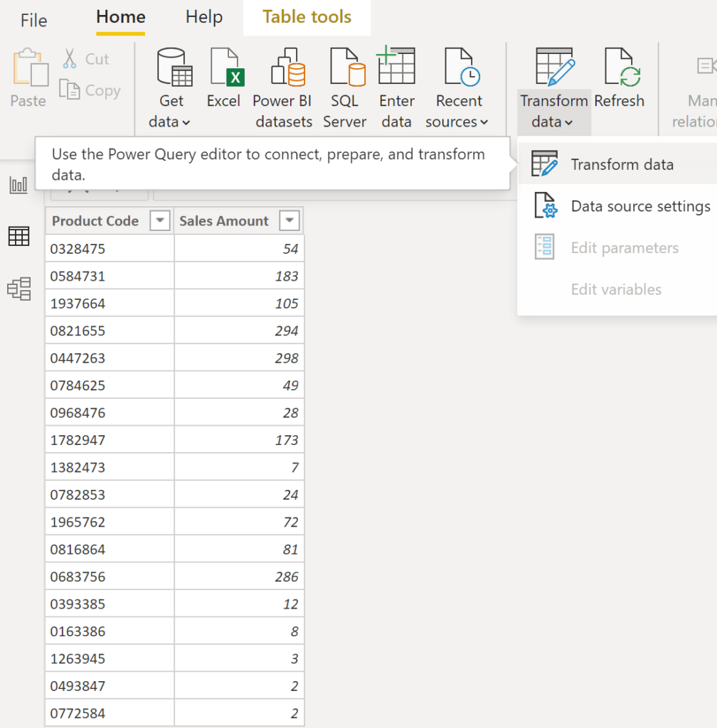Screen dimensions: 717x728
Task: Switch to Data view in sidebar
Action: [x=18, y=236]
